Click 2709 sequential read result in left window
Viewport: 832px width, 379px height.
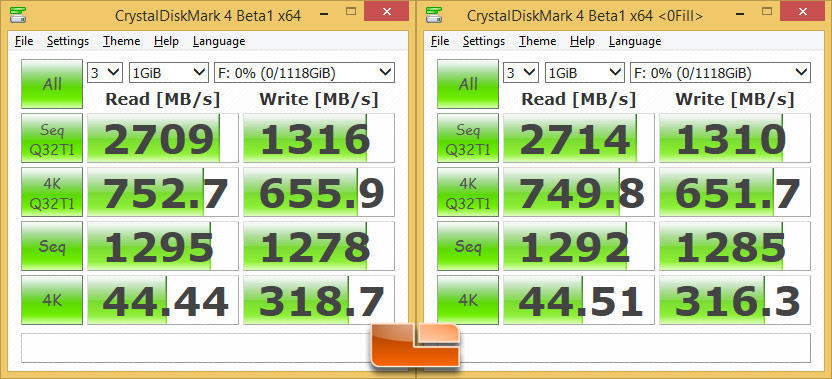(x=163, y=138)
